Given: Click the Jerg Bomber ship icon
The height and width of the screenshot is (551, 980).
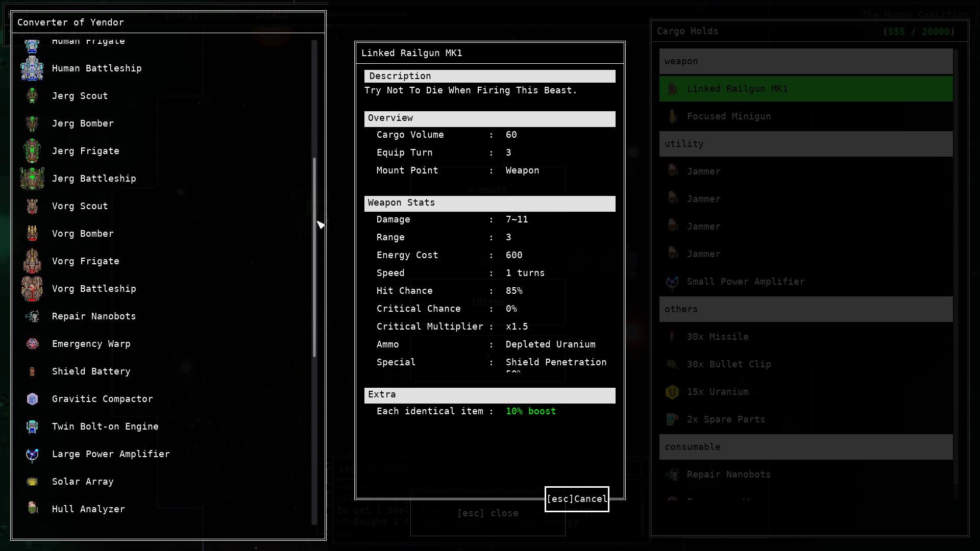Looking at the screenshot, I should [32, 123].
